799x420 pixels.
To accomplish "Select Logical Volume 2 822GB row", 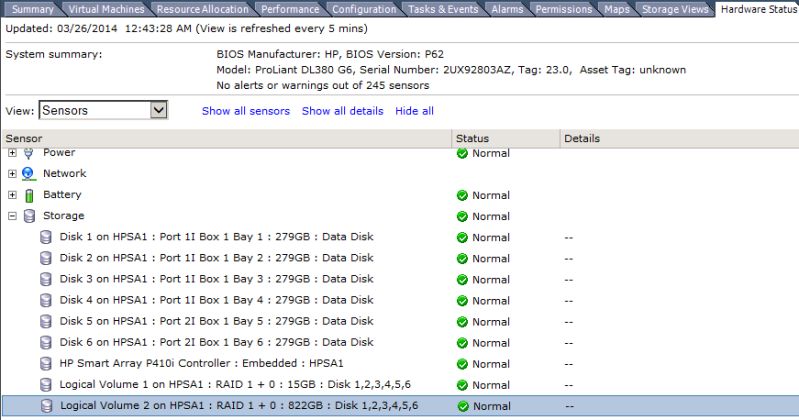I will 401,406.
